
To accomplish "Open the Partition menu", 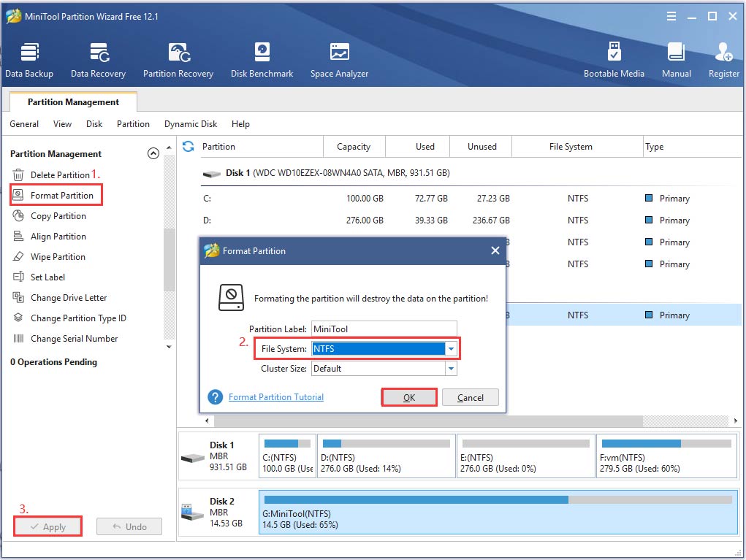I will click(x=133, y=124).
